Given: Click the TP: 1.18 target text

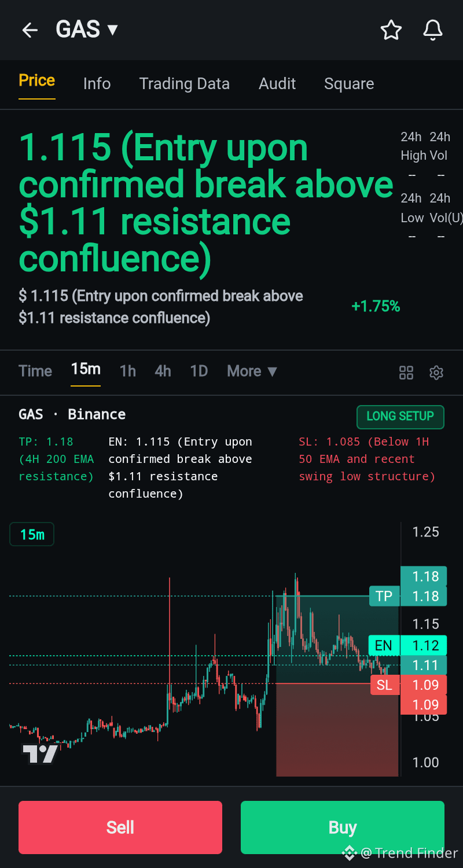Looking at the screenshot, I should (56, 459).
